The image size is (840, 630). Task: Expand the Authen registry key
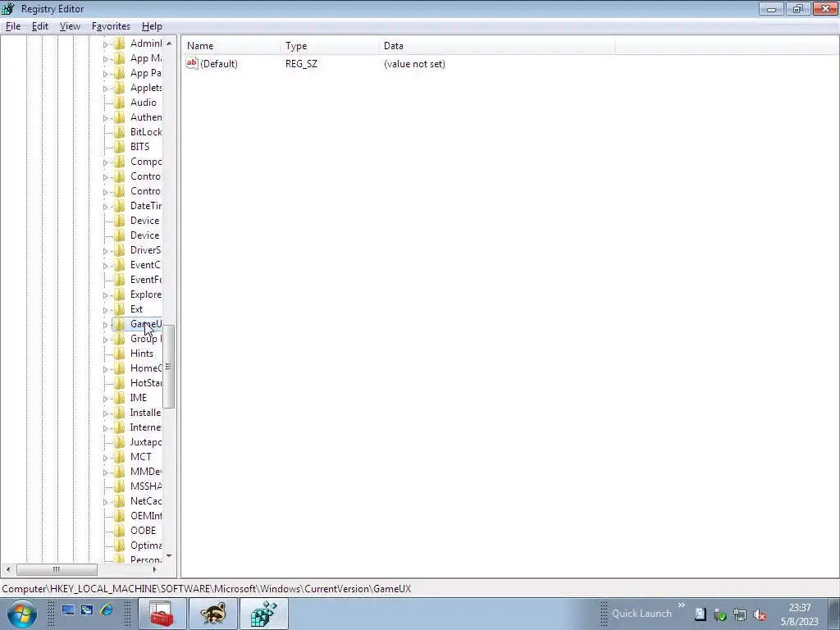point(105,118)
